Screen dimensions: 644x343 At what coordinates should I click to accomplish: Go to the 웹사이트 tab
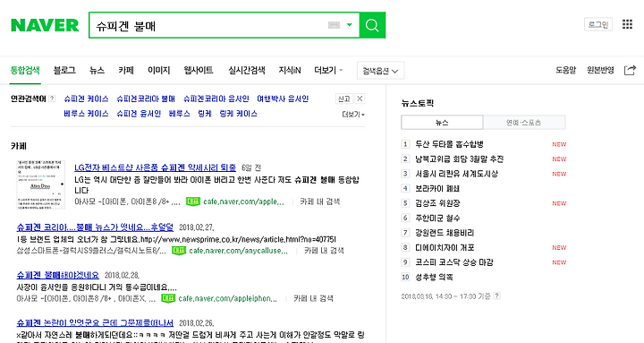pyautogui.click(x=199, y=71)
